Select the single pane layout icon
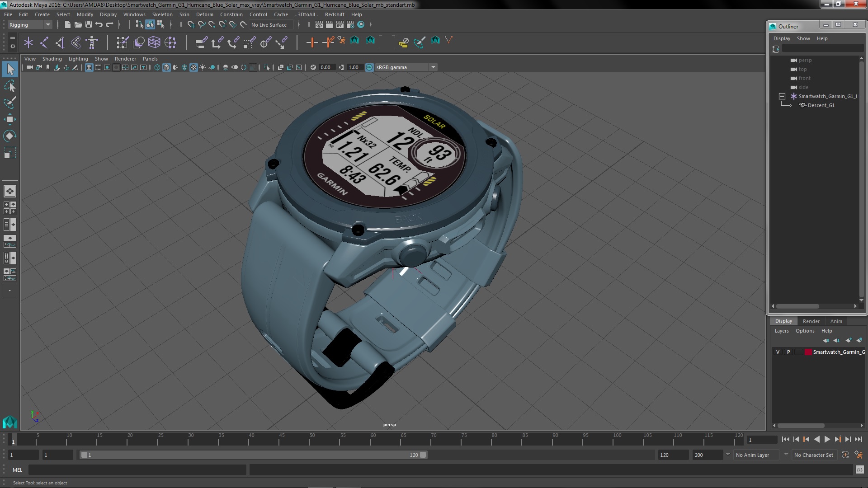Viewport: 868px width, 488px height. (x=10, y=191)
